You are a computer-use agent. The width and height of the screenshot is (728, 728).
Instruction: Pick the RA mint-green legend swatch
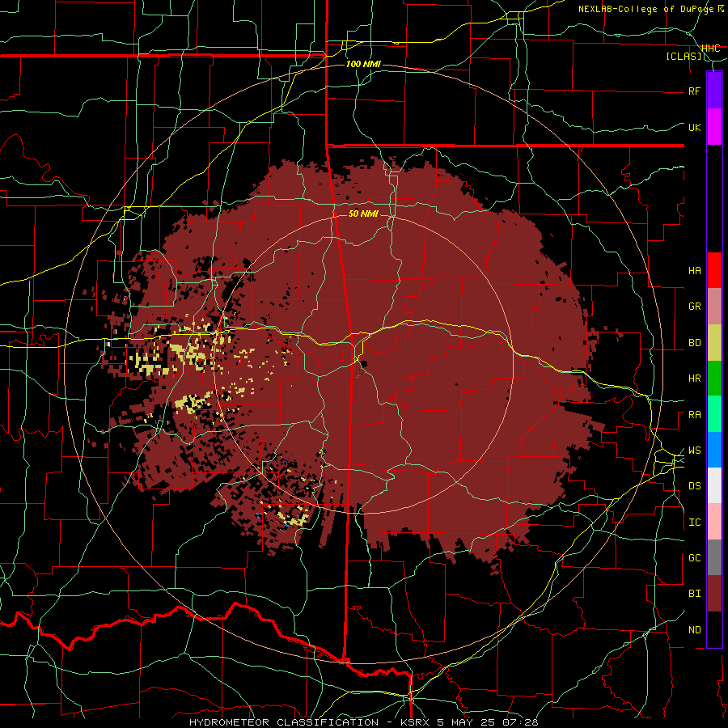pos(714,414)
